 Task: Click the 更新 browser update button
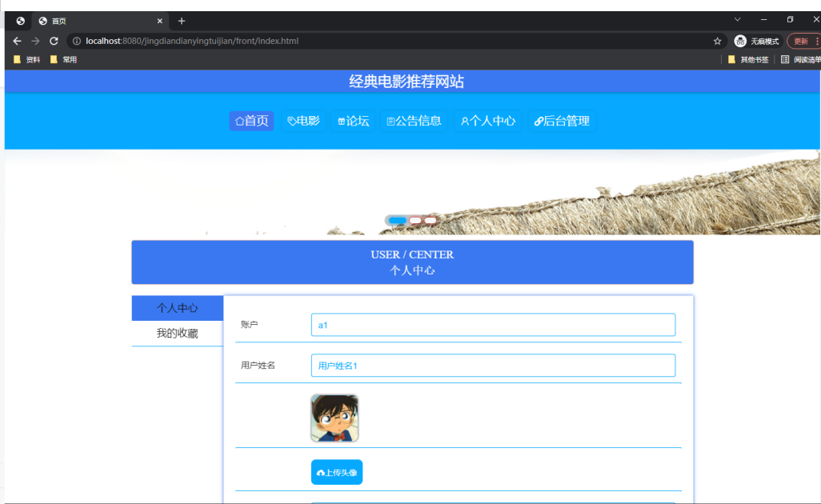tap(803, 41)
